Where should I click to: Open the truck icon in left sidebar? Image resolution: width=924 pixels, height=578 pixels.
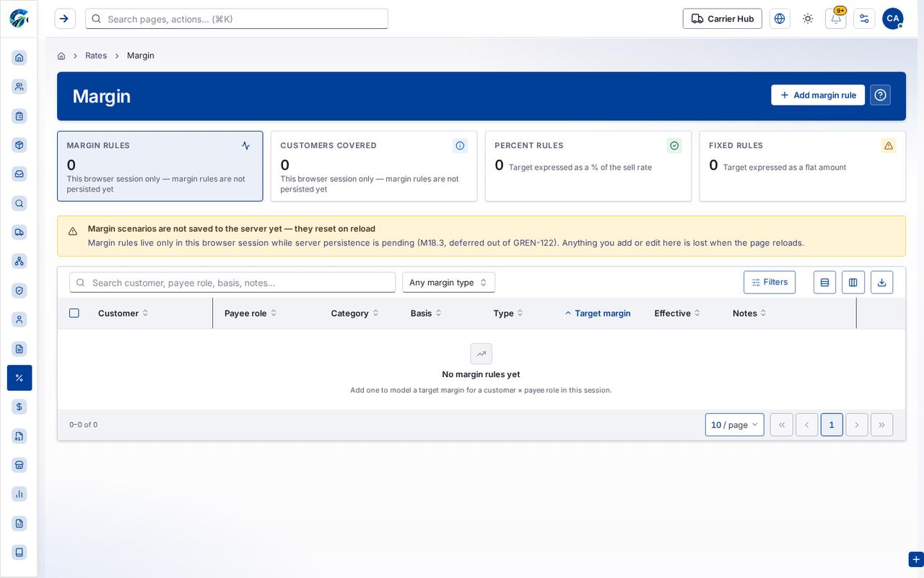tap(19, 232)
